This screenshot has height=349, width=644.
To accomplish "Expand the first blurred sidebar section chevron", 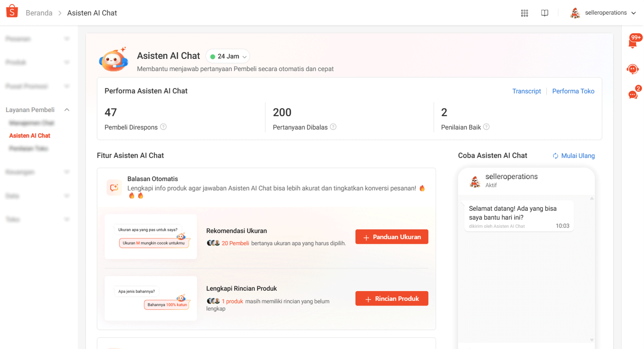I will pyautogui.click(x=67, y=39).
